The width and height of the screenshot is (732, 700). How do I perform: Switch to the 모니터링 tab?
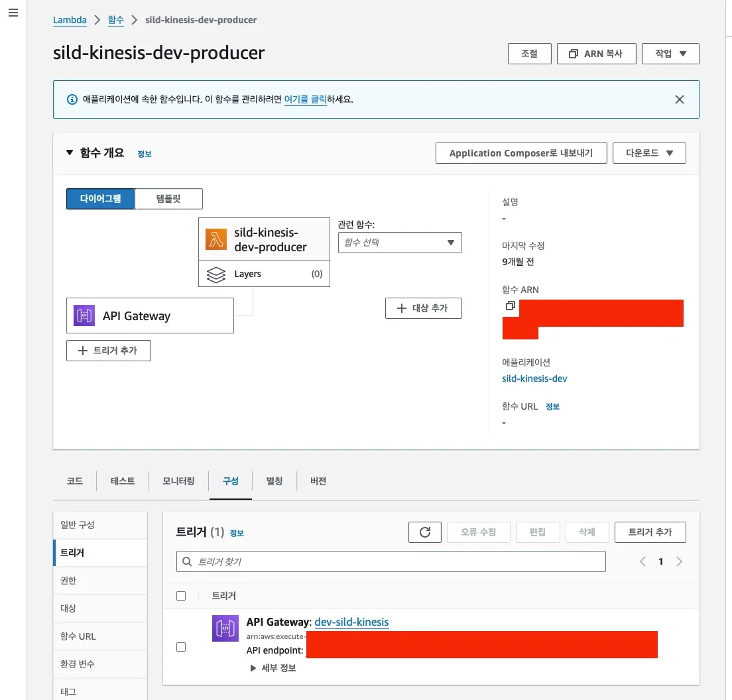point(178,481)
